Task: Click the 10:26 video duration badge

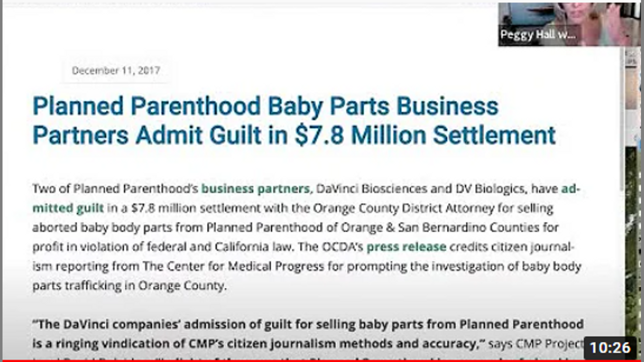Action: click(x=610, y=347)
